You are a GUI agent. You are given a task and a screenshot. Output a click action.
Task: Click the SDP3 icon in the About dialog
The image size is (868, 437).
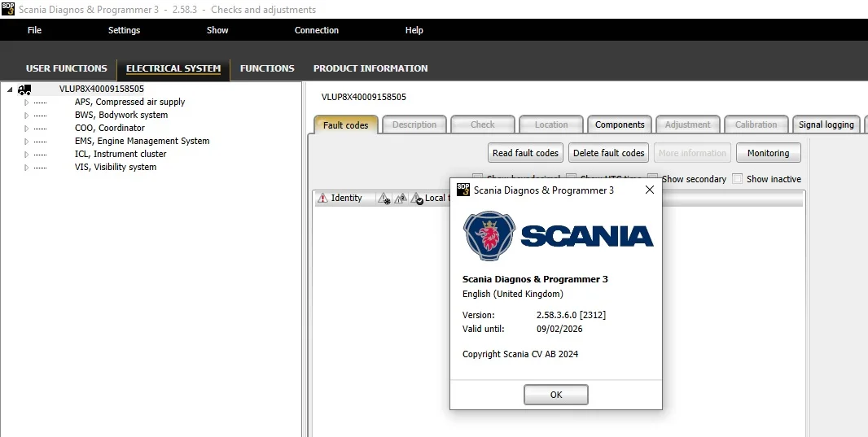click(x=463, y=190)
